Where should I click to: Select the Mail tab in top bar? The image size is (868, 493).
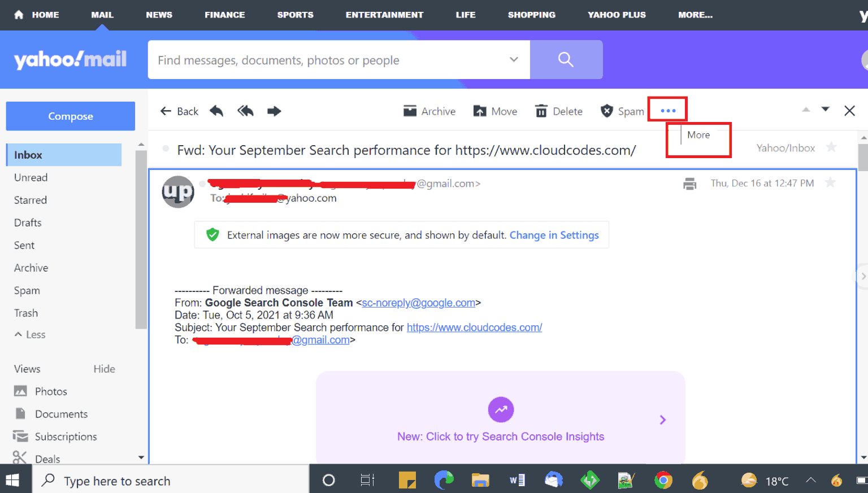[102, 15]
